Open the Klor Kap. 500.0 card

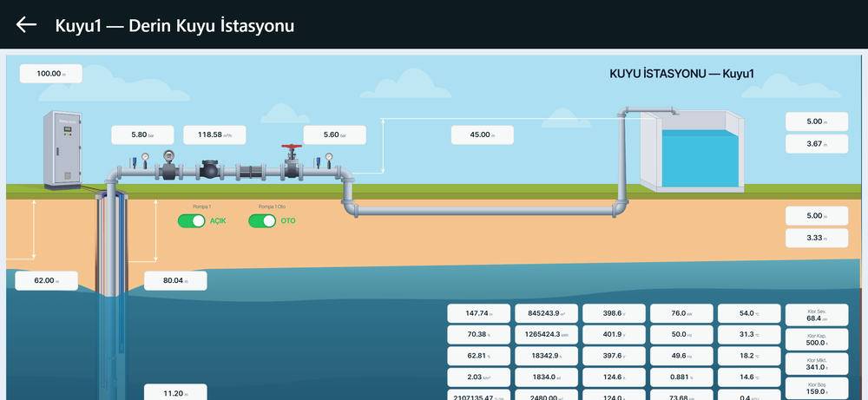[817, 339]
